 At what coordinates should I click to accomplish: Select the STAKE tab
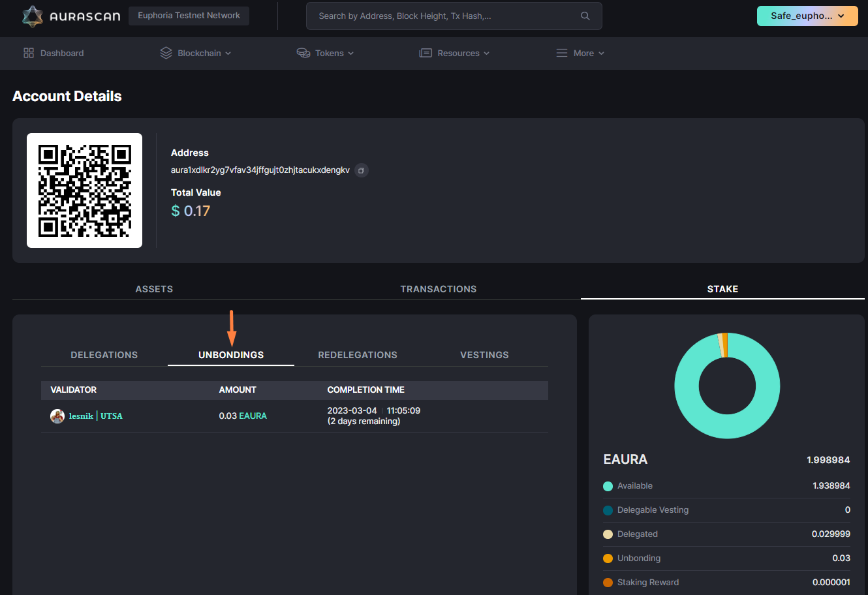point(722,289)
